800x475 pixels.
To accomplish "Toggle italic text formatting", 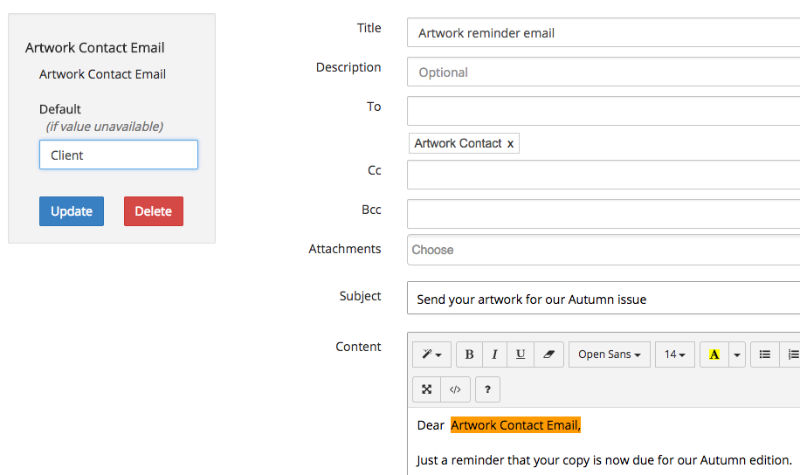I will 494,354.
